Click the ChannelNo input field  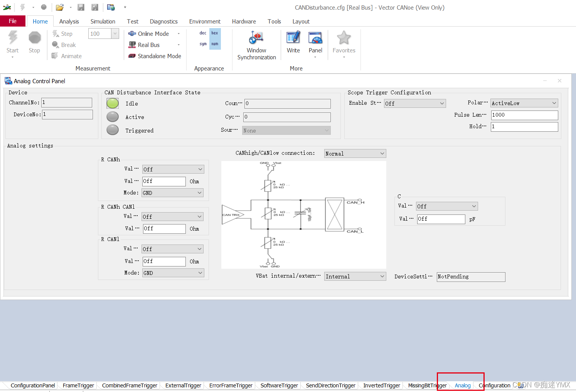(x=67, y=102)
